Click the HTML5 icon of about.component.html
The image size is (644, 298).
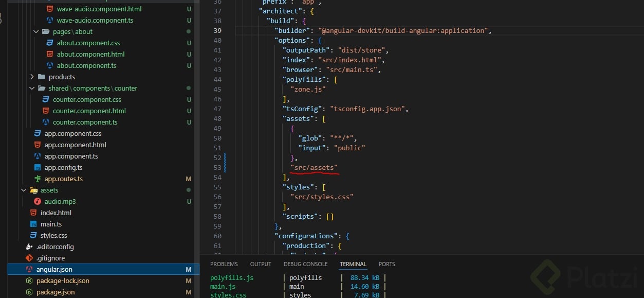(49, 54)
